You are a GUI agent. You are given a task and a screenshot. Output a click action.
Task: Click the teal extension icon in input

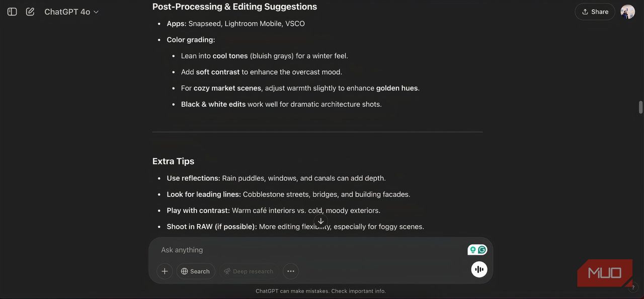[x=473, y=250]
